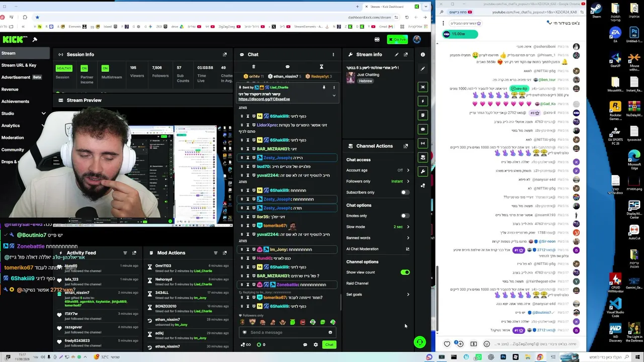Click the speech bubble icon under the Chat header
The height and width of the screenshot is (362, 644).
pos(287,67)
